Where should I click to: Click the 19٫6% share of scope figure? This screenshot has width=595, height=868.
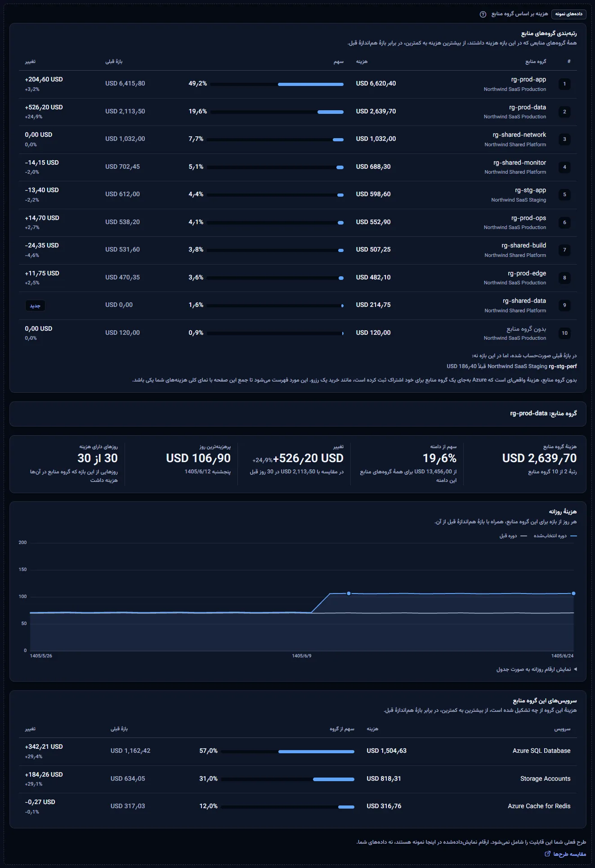point(439,459)
